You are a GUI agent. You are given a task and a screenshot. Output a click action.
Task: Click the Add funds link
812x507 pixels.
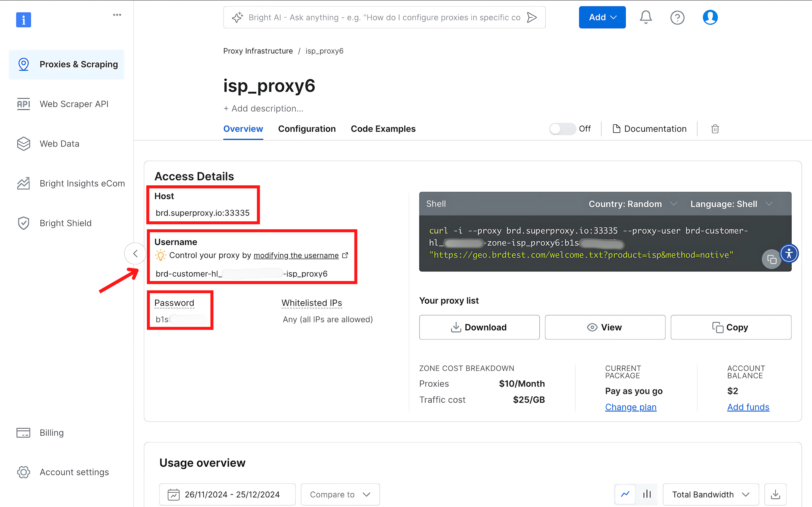[748, 407]
